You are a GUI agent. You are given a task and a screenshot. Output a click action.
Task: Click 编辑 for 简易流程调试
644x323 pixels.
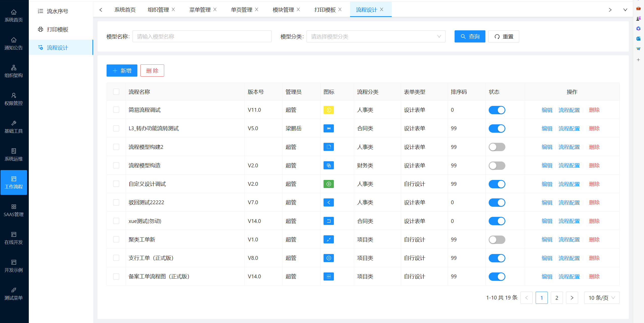point(547,110)
